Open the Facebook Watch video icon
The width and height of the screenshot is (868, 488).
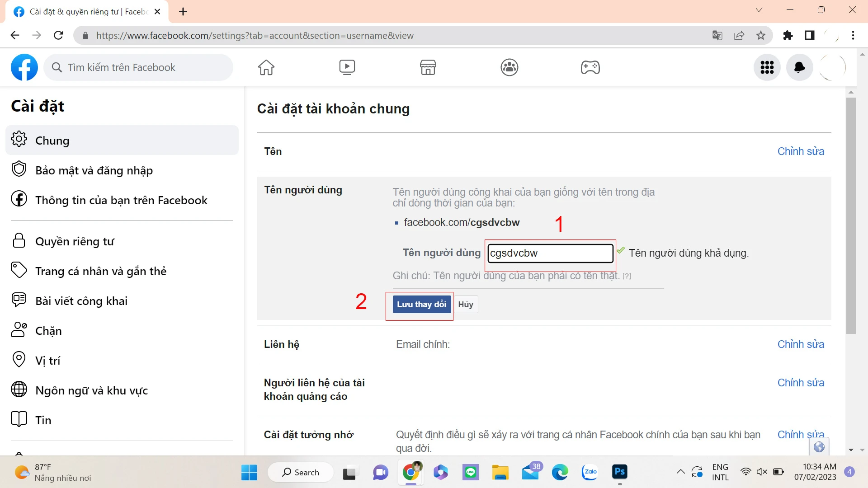pyautogui.click(x=347, y=67)
